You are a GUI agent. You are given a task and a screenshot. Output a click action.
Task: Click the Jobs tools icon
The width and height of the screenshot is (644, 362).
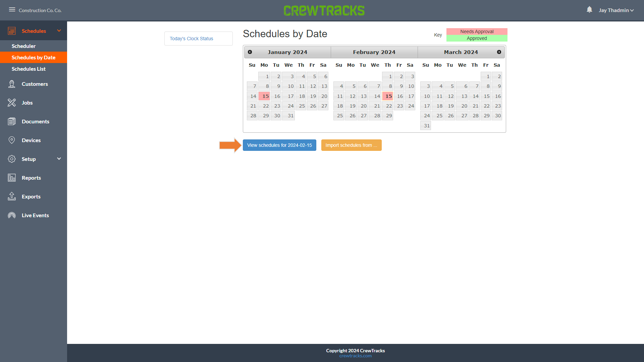(12, 103)
